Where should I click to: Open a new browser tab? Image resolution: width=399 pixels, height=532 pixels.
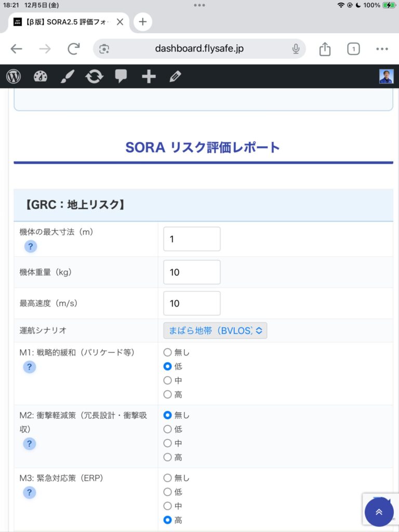(x=142, y=22)
